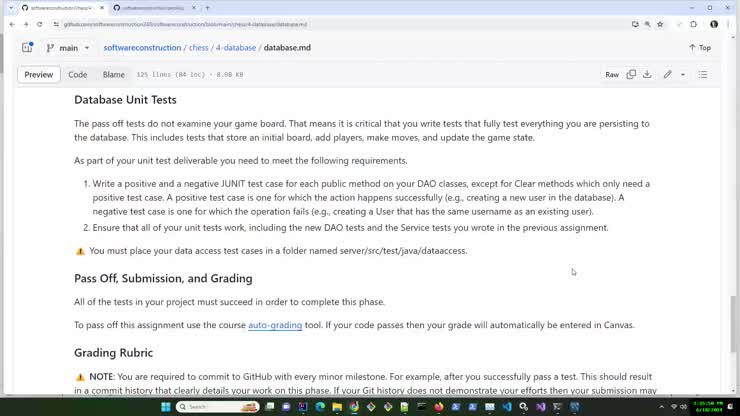Download raw file icon

click(647, 74)
